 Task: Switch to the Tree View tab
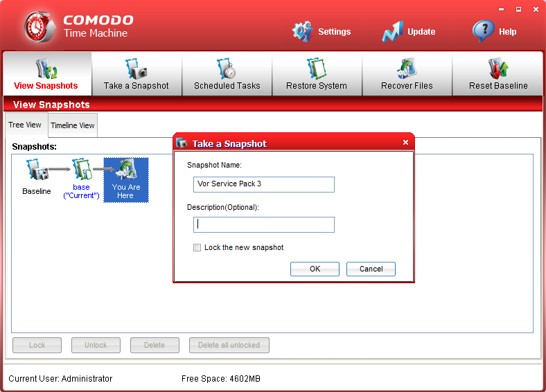point(25,125)
